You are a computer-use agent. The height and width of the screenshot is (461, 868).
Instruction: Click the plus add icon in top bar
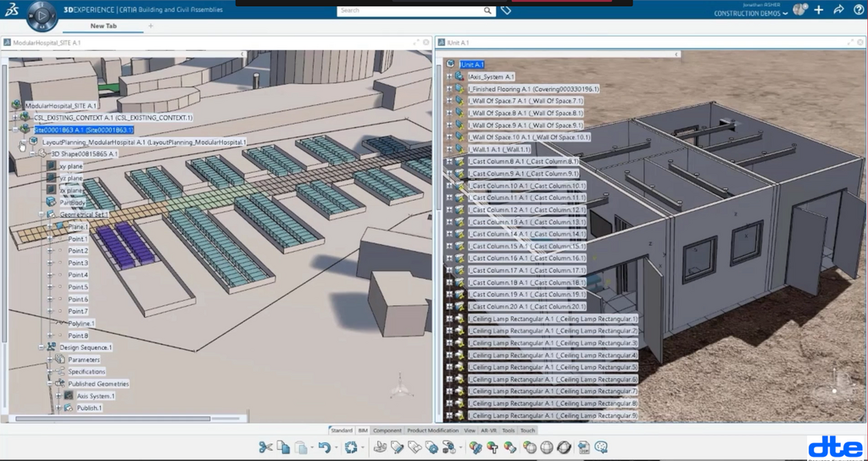(x=819, y=9)
